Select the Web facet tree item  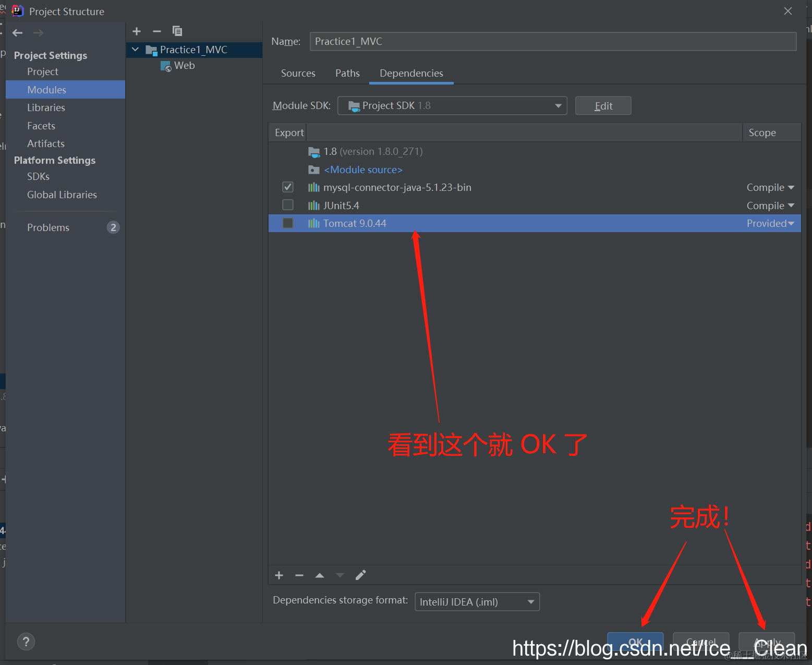[x=185, y=66]
